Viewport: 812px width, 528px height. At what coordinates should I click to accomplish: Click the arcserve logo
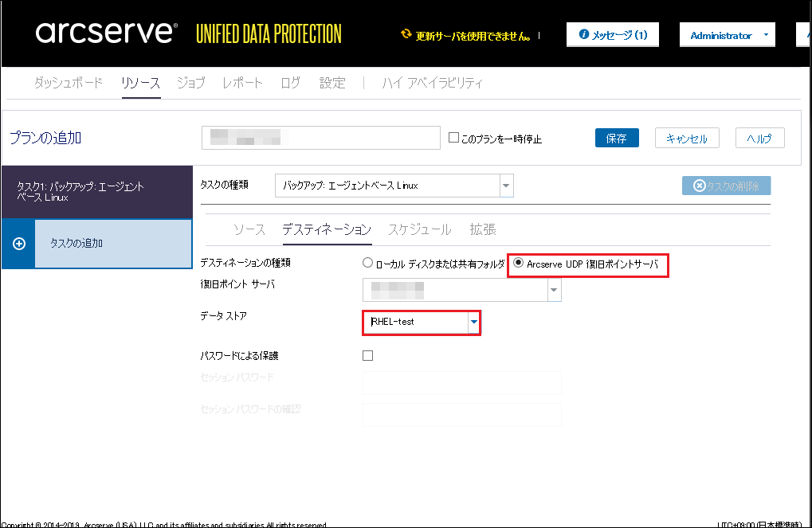pos(106,32)
